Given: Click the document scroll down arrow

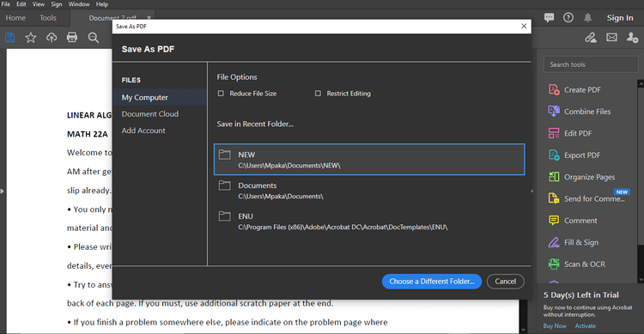Looking at the screenshot, I should 523,330.
